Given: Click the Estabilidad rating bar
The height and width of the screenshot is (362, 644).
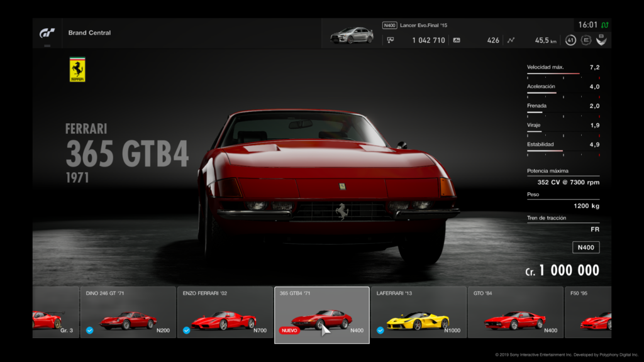Looking at the screenshot, I should tap(563, 151).
